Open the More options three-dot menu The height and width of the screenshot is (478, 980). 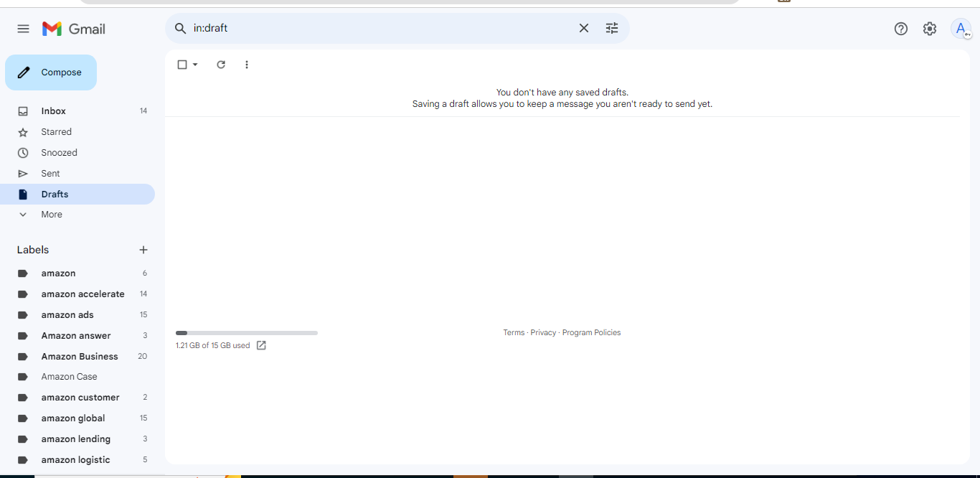(x=247, y=65)
